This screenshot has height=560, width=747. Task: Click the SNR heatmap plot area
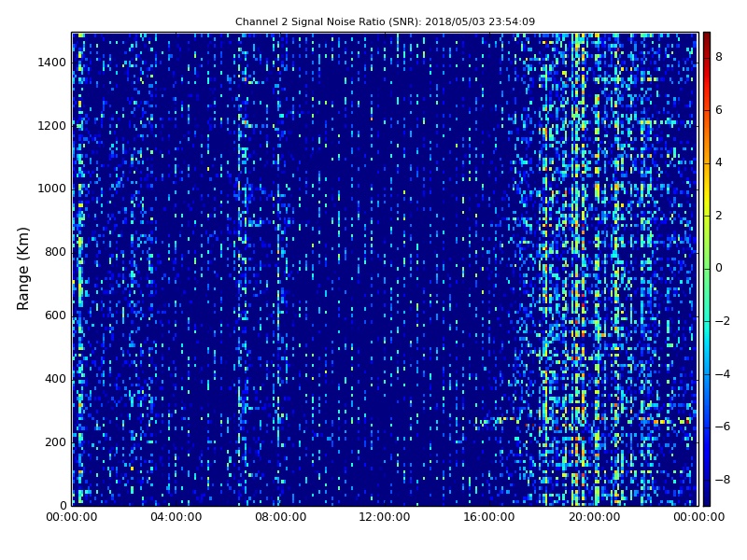[x=385, y=269]
